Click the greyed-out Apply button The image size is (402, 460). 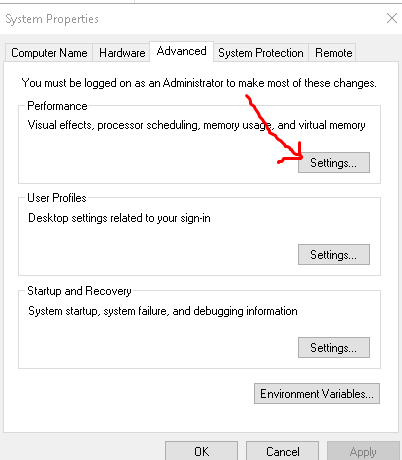pos(363,451)
